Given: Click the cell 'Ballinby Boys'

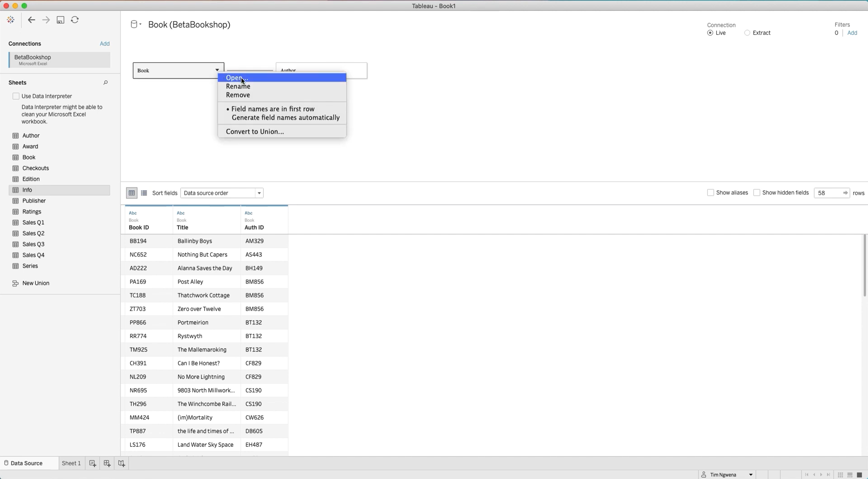Looking at the screenshot, I should (x=207, y=241).
